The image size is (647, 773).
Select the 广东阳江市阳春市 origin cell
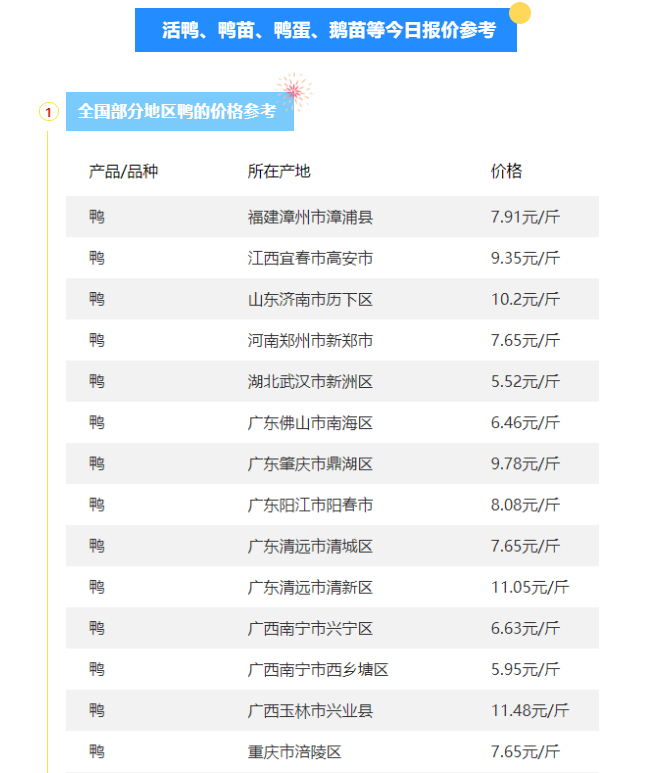[310, 505]
